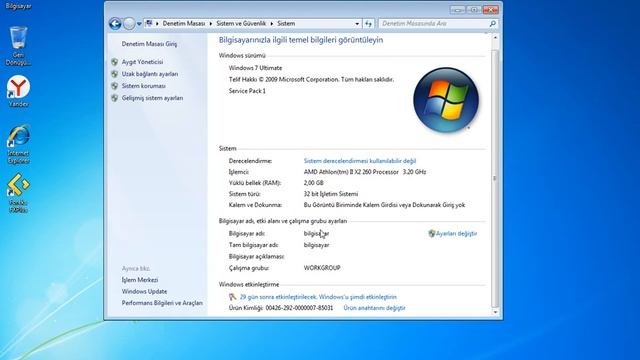Click shield icon beside Gelişmiş sistem ayarları
Viewport: 640px width, 360px height.
click(114, 98)
